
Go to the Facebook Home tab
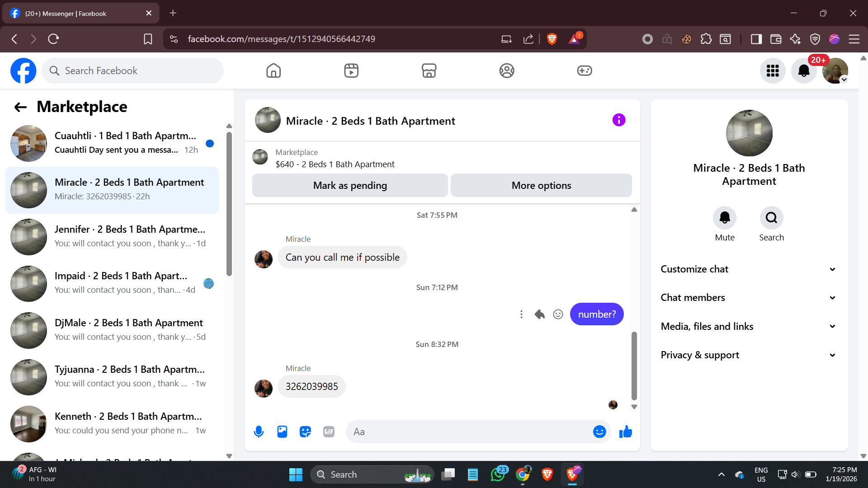click(273, 71)
